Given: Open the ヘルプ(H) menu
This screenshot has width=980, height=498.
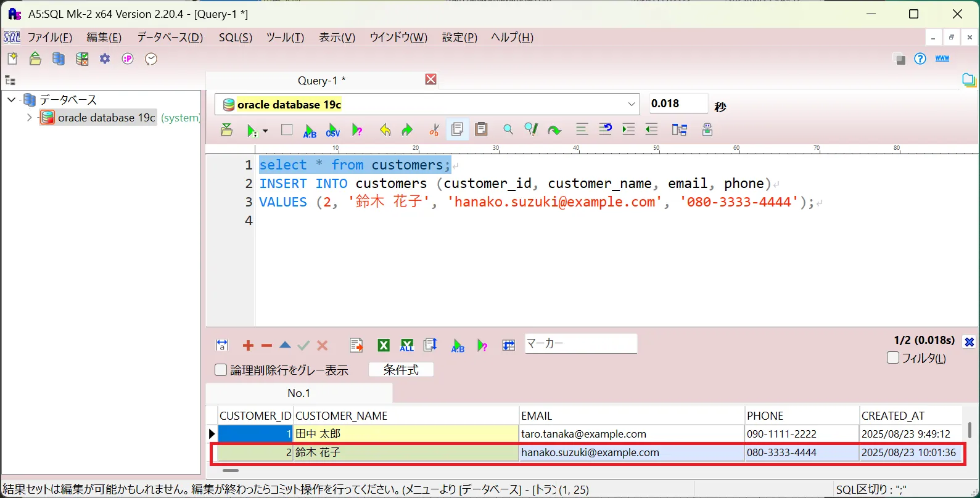Looking at the screenshot, I should click(512, 37).
